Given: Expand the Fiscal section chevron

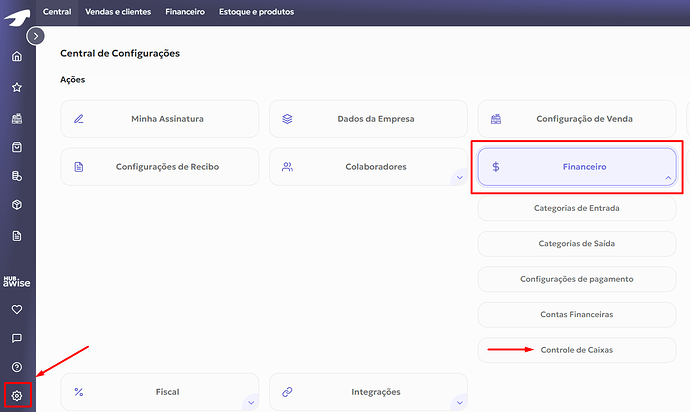Looking at the screenshot, I should (251, 402).
